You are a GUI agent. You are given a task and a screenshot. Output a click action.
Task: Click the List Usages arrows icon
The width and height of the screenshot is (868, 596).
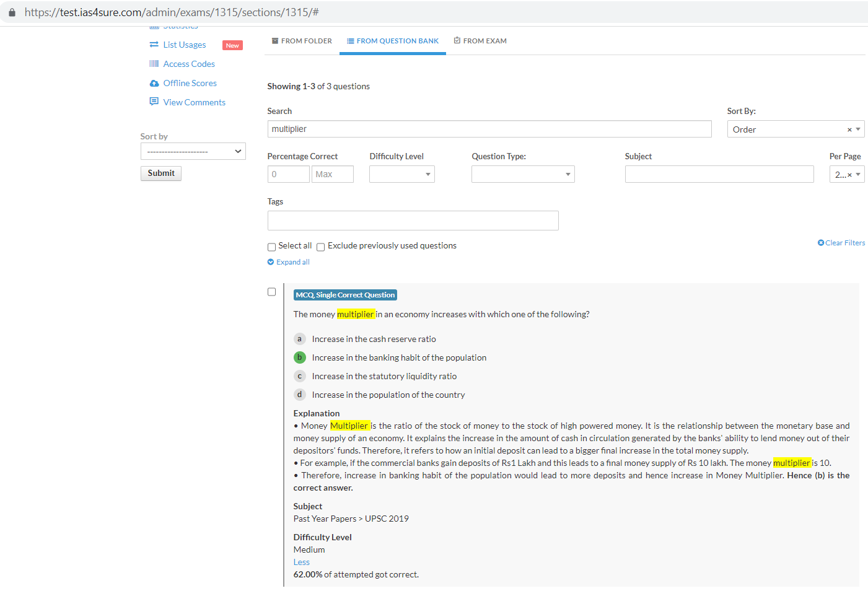coord(154,45)
